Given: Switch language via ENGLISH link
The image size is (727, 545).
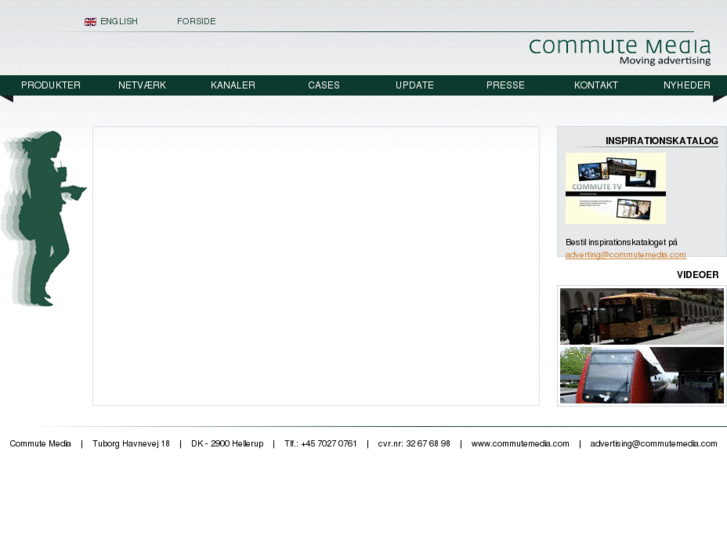Looking at the screenshot, I should (x=119, y=21).
